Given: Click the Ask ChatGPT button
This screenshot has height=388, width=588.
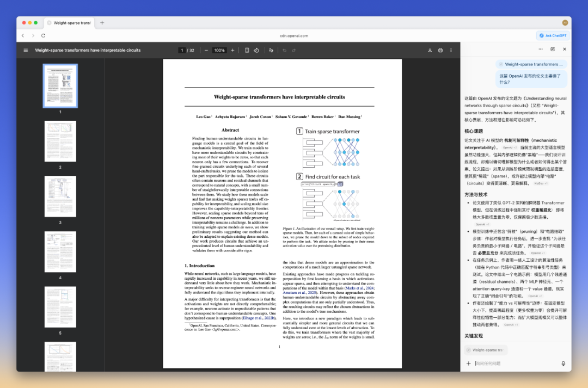Looking at the screenshot, I should pos(553,35).
